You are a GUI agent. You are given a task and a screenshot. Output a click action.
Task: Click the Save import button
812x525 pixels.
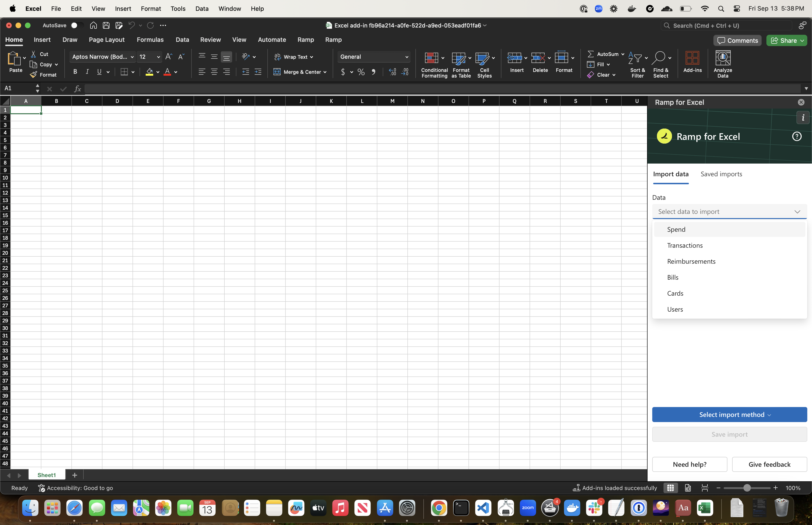tap(730, 434)
